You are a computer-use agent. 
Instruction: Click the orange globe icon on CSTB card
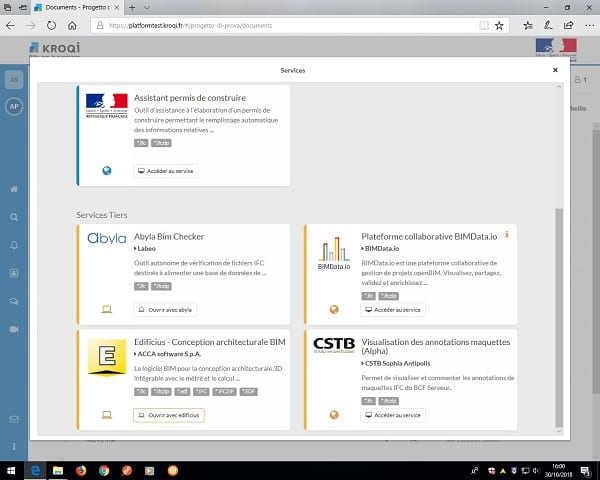(x=334, y=415)
